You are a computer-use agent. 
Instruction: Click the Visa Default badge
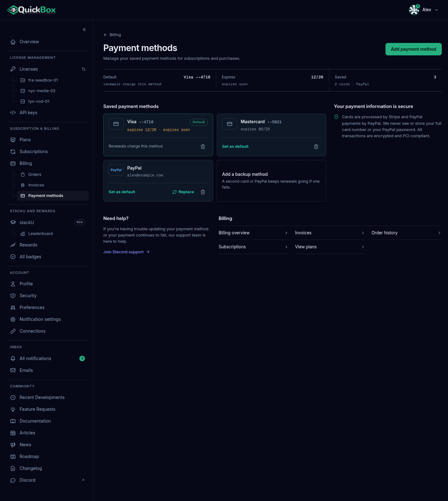click(199, 122)
